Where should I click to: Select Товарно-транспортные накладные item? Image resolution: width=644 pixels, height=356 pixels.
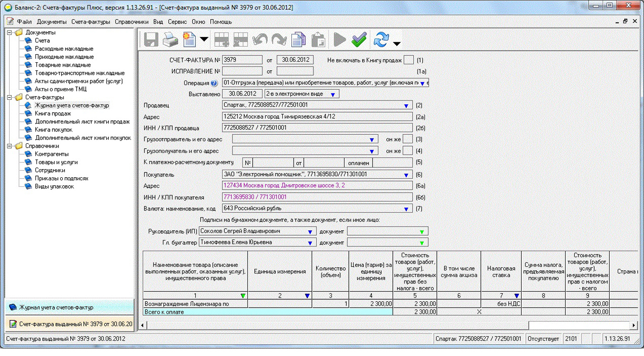79,73
